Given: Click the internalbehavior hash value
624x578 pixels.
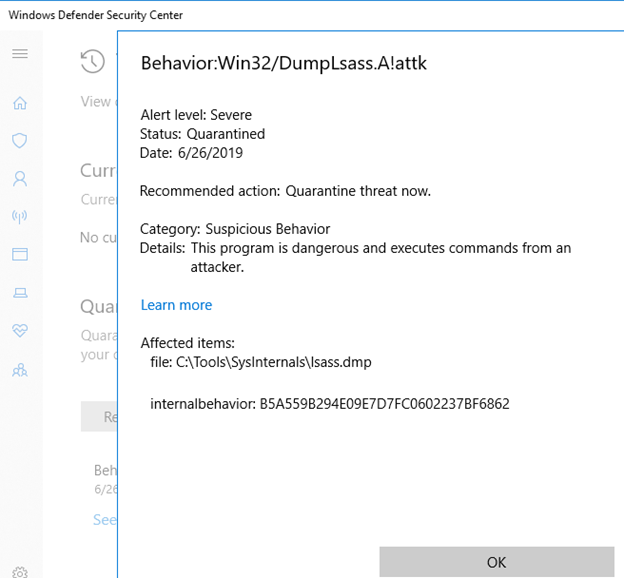Looking at the screenshot, I should click(x=384, y=404).
